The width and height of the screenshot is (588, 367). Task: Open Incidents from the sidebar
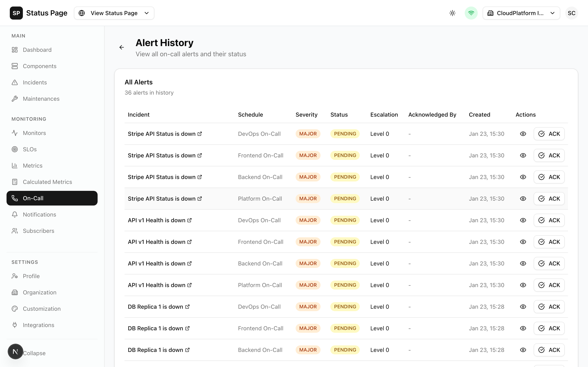35,83
